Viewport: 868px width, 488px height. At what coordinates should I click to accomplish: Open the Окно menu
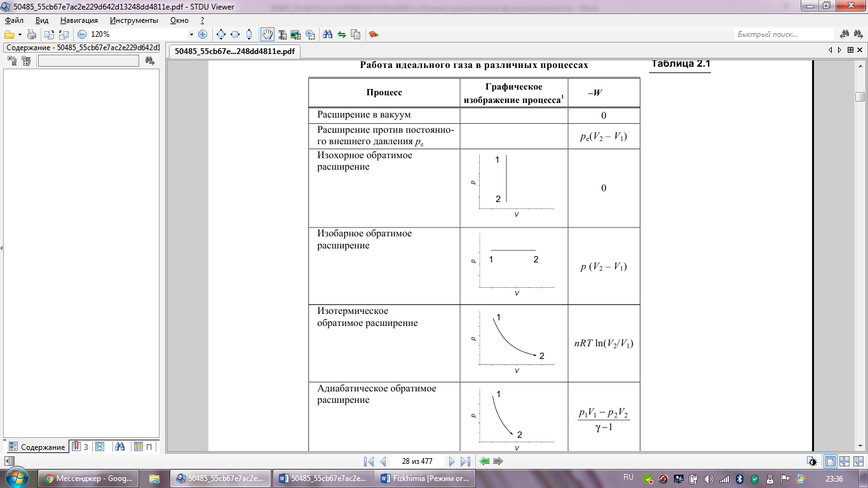[180, 20]
